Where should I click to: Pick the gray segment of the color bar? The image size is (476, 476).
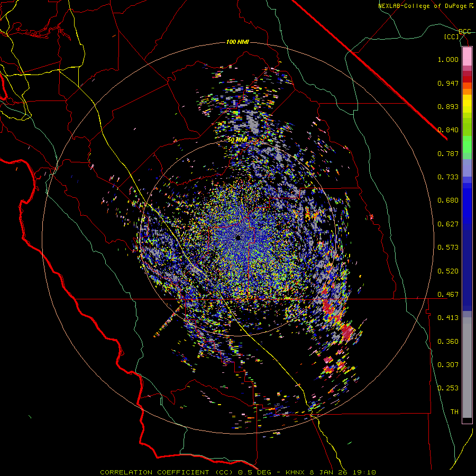[x=467, y=368]
